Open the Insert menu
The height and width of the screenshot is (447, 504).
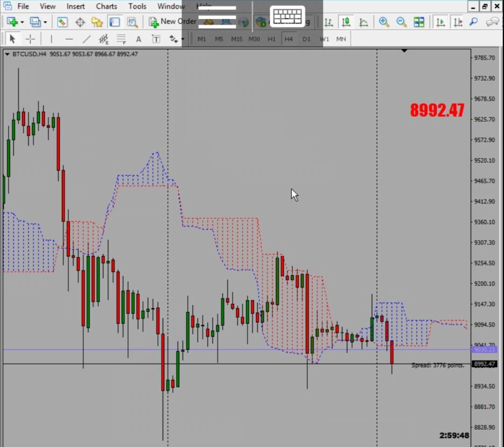76,6
